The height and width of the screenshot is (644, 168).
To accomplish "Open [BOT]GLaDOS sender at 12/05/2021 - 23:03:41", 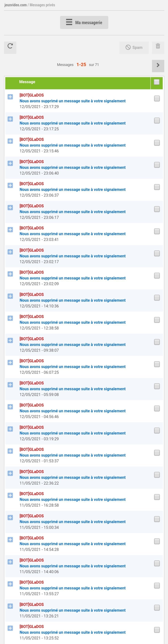I will [32, 228].
